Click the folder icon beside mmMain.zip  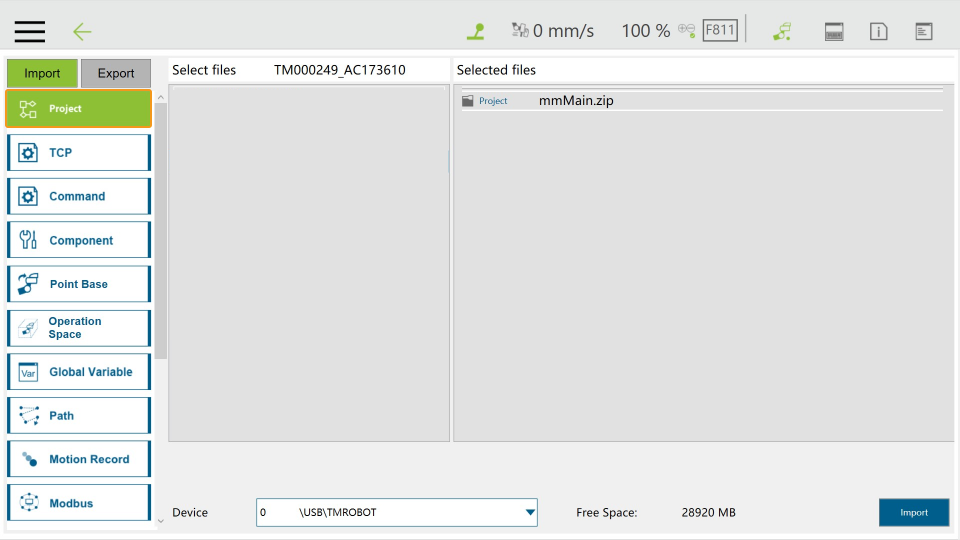pyautogui.click(x=468, y=100)
